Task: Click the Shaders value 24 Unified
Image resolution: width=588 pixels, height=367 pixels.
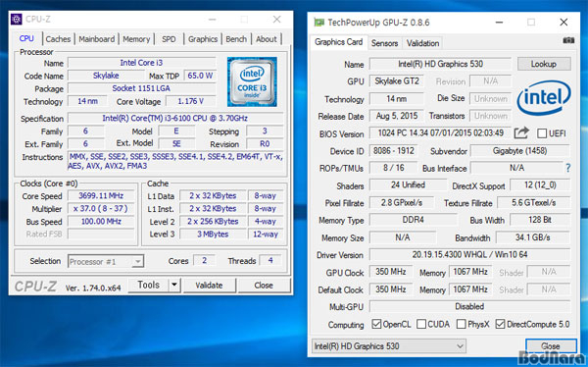Action: point(408,184)
